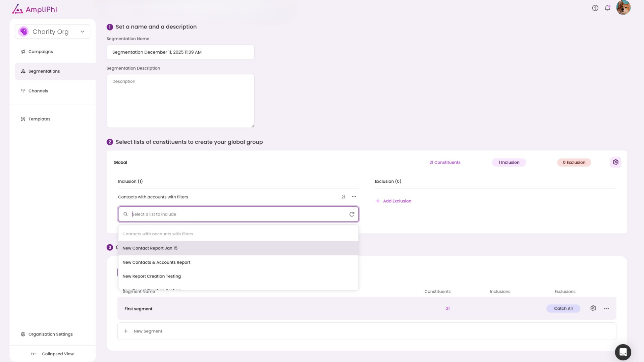The image size is (644, 362).
Task: Go to Campaigns in sidebar
Action: [41, 52]
